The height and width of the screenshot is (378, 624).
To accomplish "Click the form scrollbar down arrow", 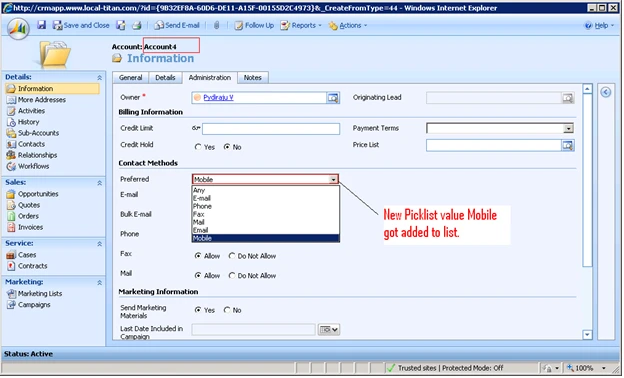I will [587, 335].
